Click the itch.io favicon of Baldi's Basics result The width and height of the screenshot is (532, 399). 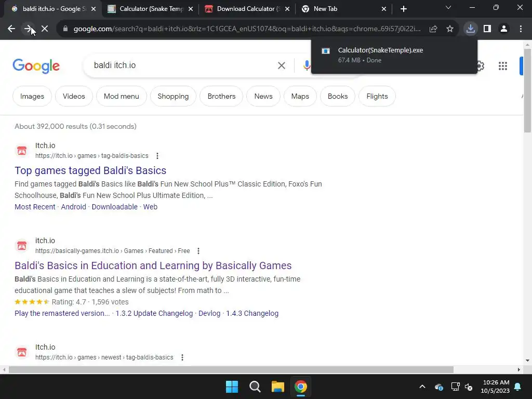(x=22, y=245)
